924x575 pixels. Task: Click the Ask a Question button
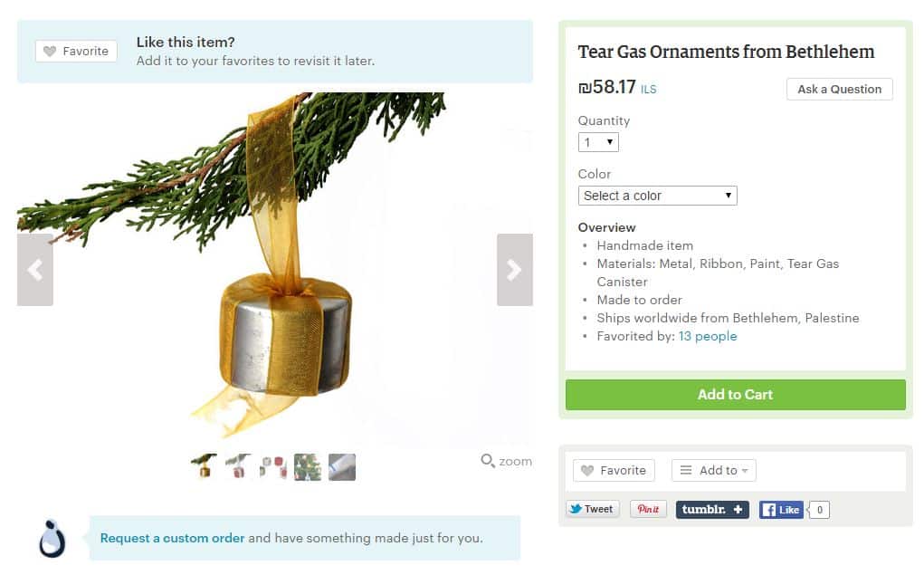point(839,89)
